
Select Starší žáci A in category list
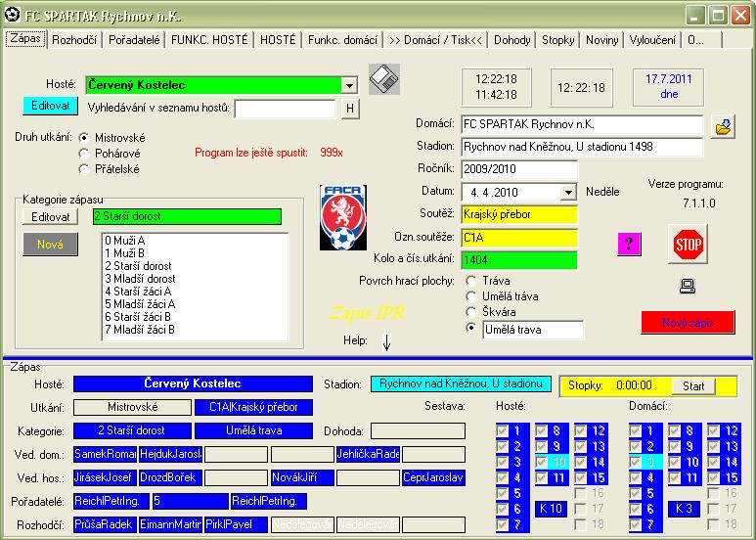click(138, 292)
